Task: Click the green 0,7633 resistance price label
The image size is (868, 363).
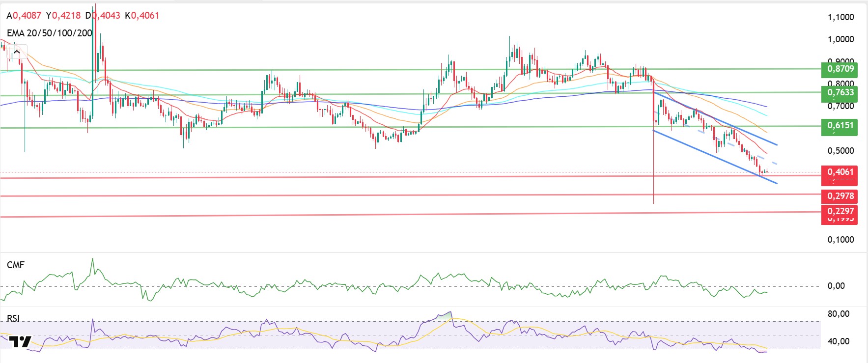Action: (x=840, y=92)
